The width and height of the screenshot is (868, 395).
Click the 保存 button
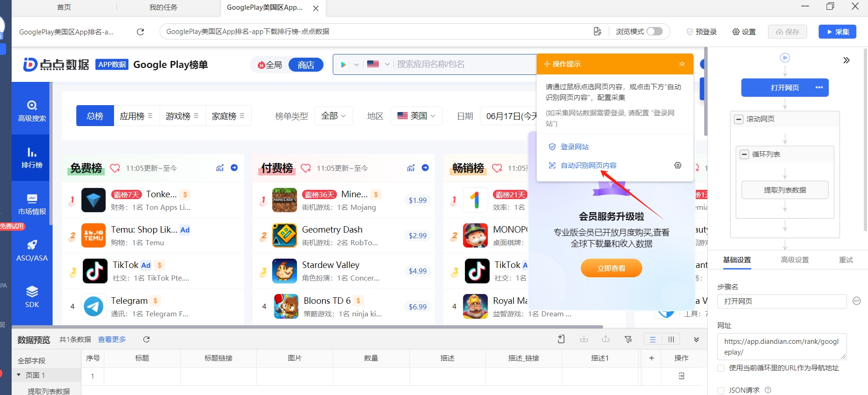pyautogui.click(x=787, y=32)
